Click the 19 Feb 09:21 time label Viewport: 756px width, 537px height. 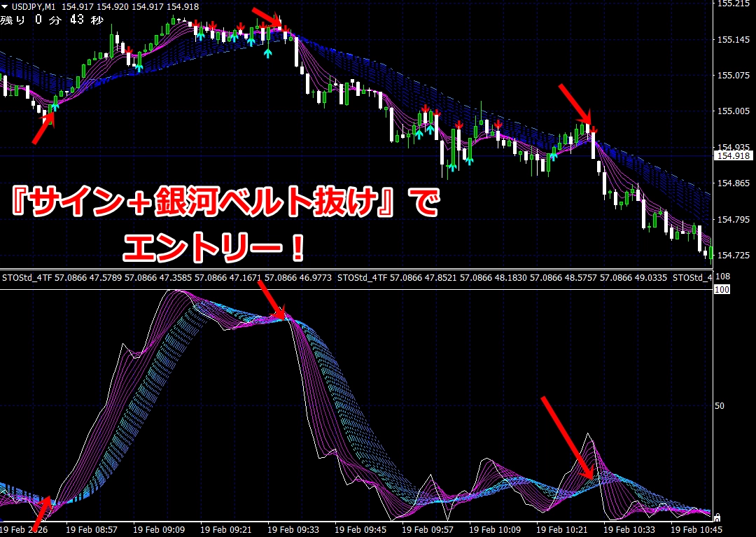click(225, 530)
